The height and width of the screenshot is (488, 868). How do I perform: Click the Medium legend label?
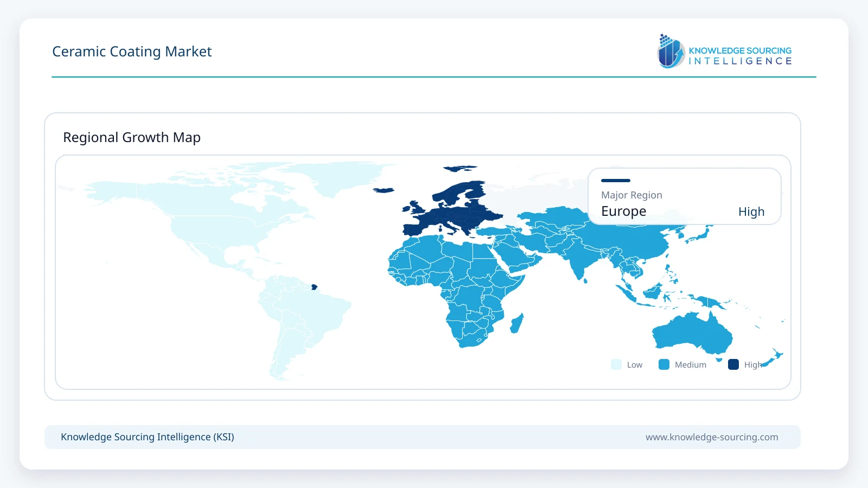coord(691,365)
